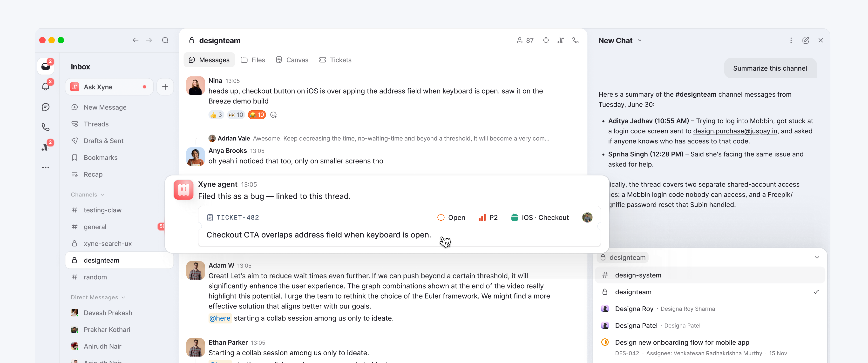868x363 pixels.
Task: Close the New Chat panel
Action: pos(821,40)
